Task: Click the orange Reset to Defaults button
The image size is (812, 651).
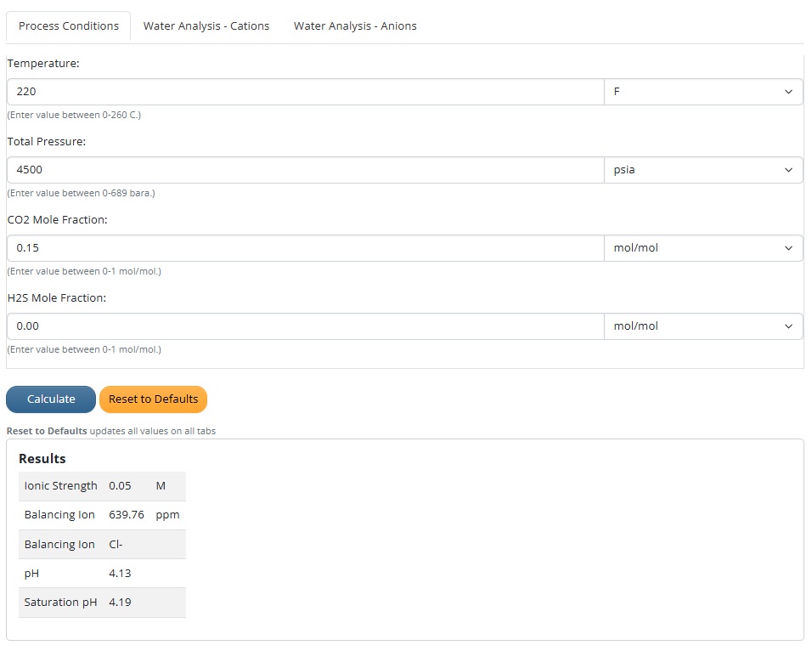Action: pyautogui.click(x=153, y=399)
